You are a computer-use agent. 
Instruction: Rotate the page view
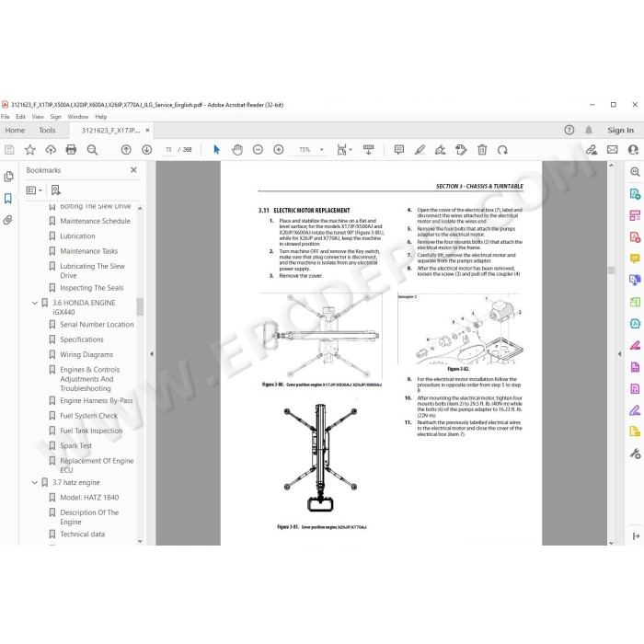pyautogui.click(x=502, y=150)
